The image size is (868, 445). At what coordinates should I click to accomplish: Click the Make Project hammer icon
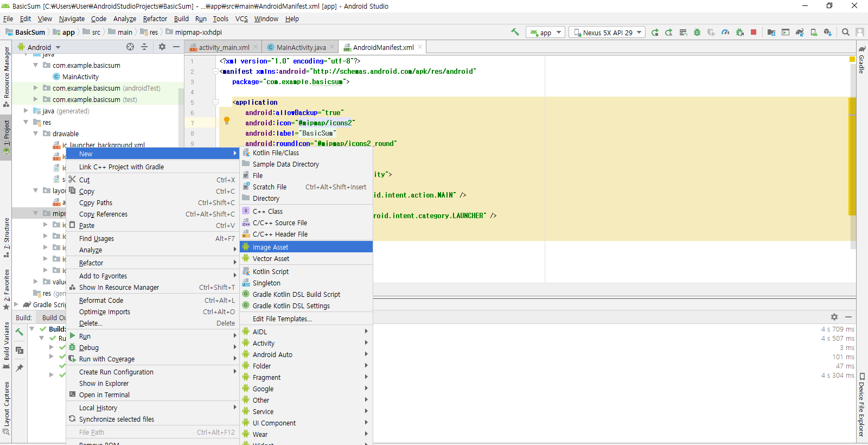(x=515, y=32)
